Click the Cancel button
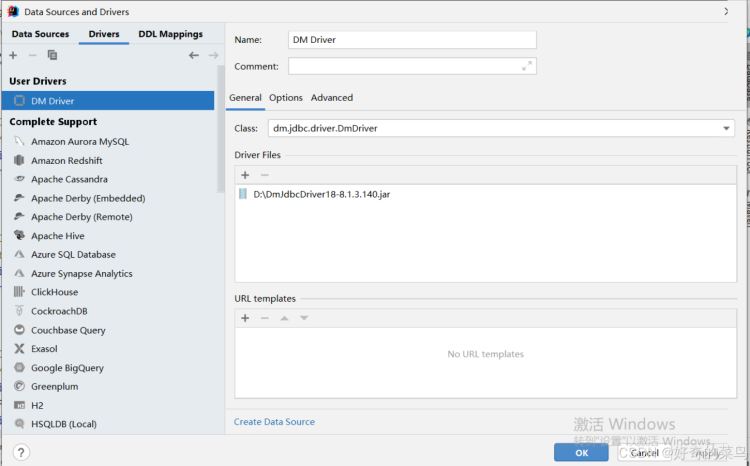This screenshot has height=466, width=750. pyautogui.click(x=644, y=453)
